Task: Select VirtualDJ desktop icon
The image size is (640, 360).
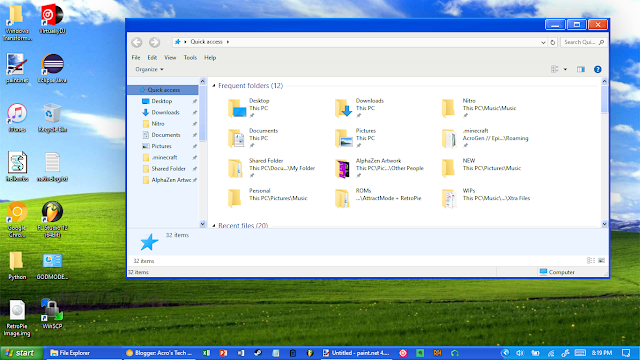Action: click(52, 20)
